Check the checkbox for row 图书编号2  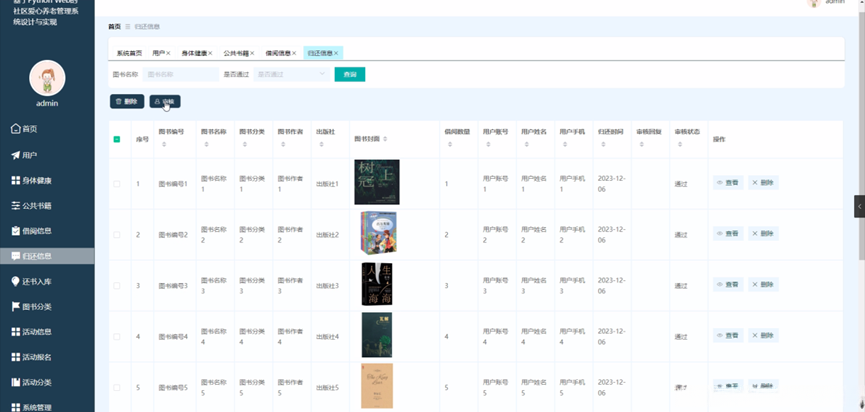(117, 234)
